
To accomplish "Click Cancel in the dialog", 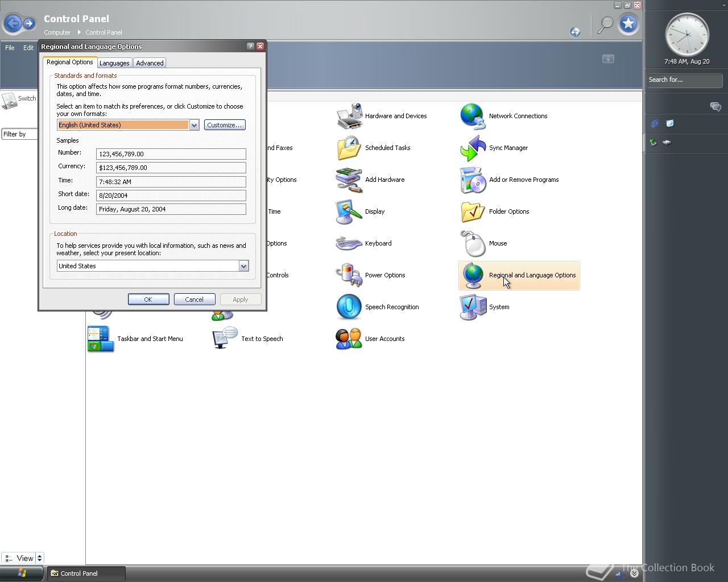I will [194, 300].
